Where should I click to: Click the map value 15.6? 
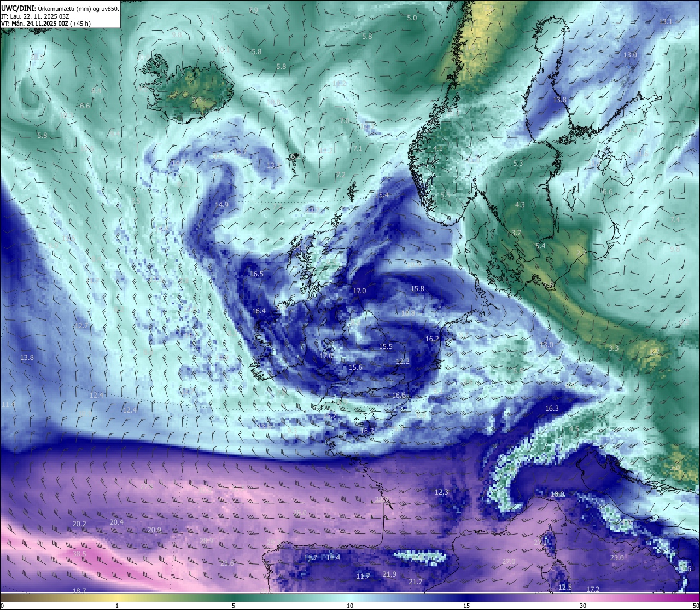coord(355,367)
